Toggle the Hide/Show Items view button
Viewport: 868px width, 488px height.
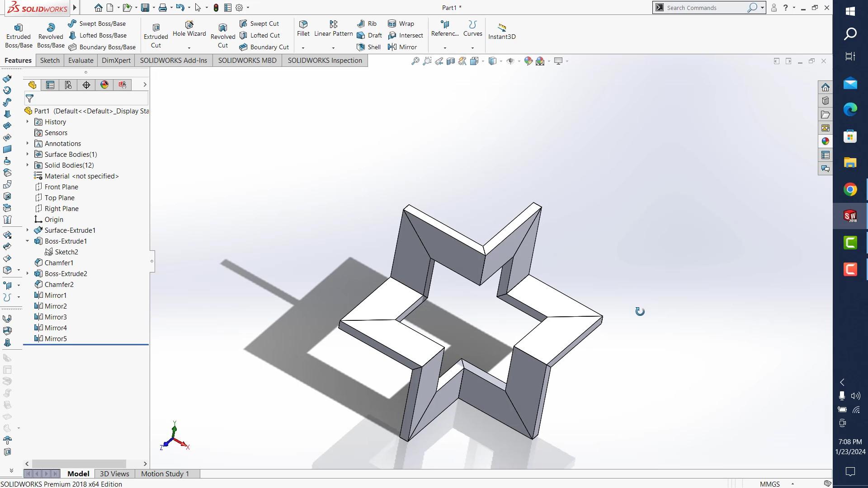pyautogui.click(x=510, y=61)
